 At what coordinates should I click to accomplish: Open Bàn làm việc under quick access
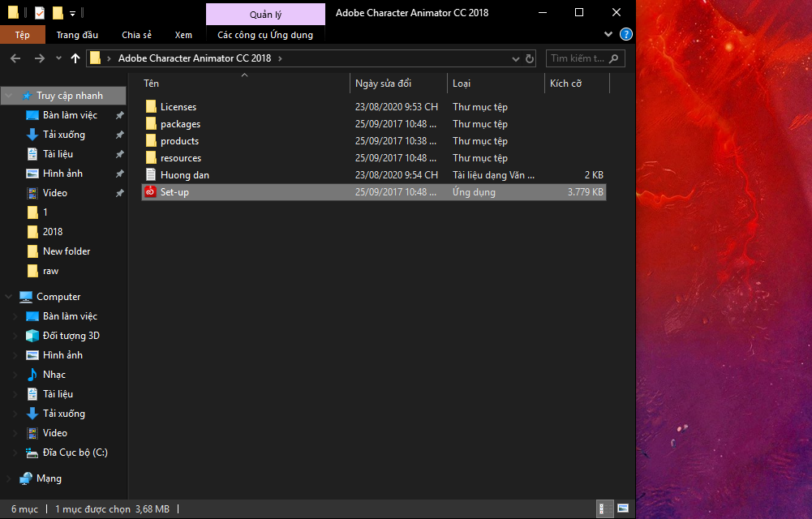click(x=70, y=115)
